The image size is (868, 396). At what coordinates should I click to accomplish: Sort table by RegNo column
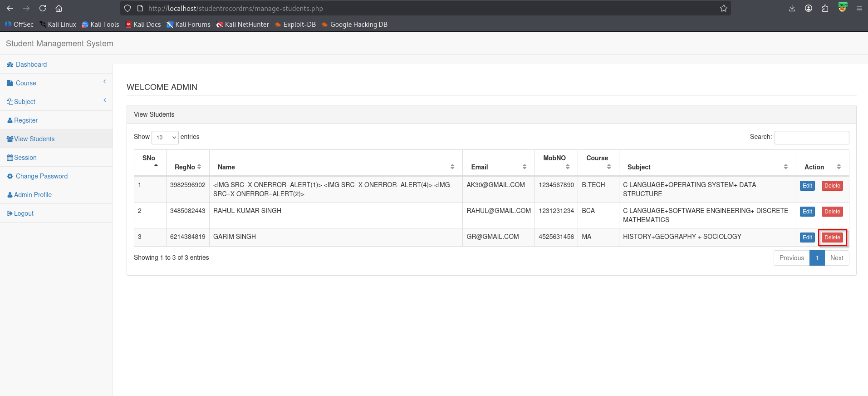point(188,167)
